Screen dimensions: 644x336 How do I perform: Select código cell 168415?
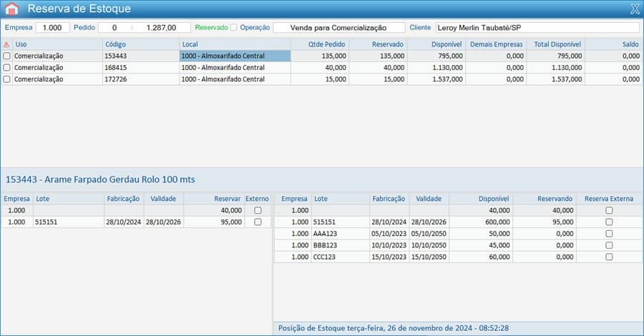140,67
